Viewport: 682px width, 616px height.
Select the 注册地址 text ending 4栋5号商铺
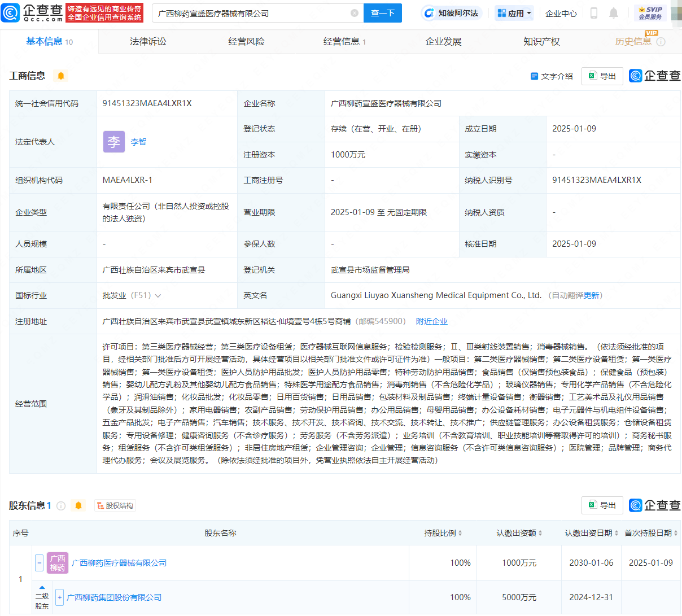[x=226, y=321]
